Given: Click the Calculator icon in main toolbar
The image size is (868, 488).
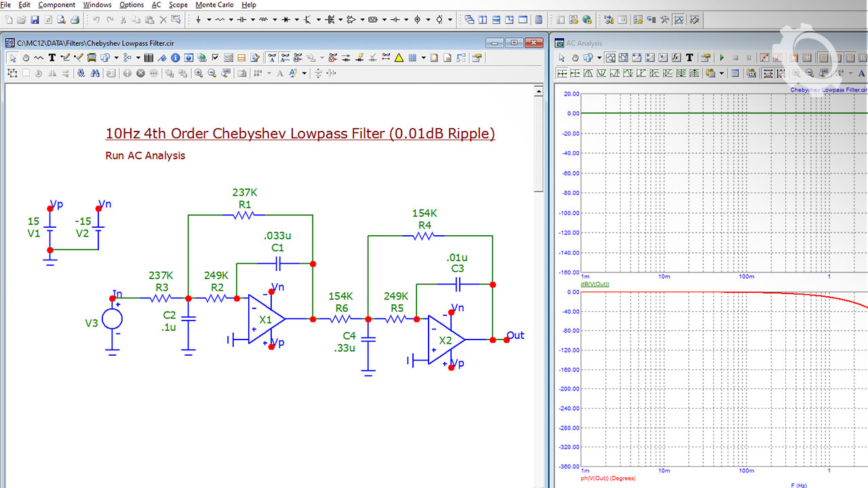Looking at the screenshot, I should (x=539, y=20).
